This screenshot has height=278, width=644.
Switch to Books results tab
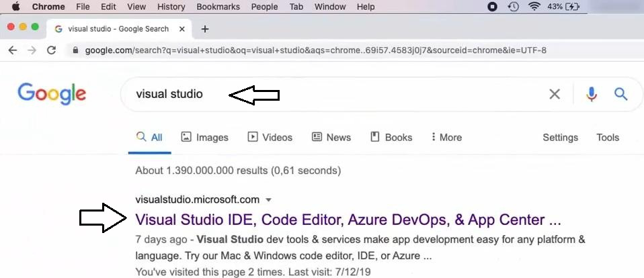click(x=391, y=138)
